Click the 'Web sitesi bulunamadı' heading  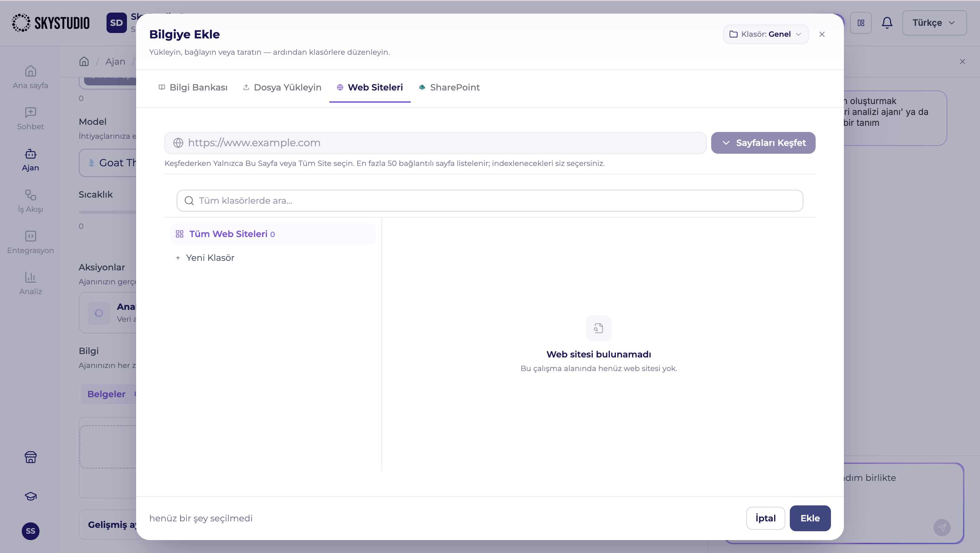coord(599,354)
